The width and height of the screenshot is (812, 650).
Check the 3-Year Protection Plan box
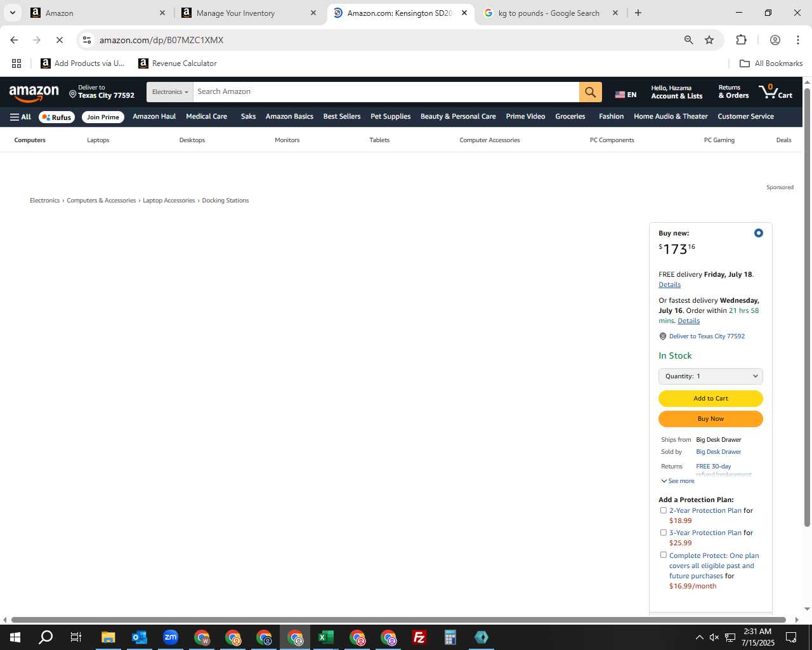664,533
